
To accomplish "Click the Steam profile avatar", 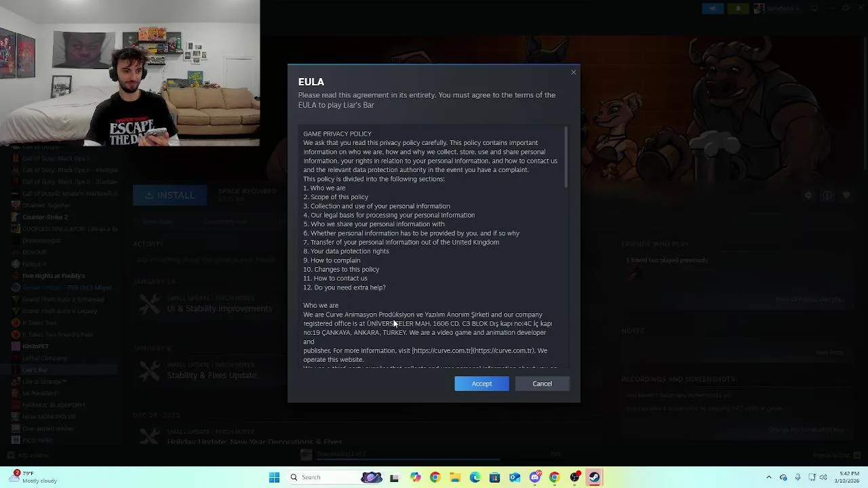I will click(x=759, y=8).
